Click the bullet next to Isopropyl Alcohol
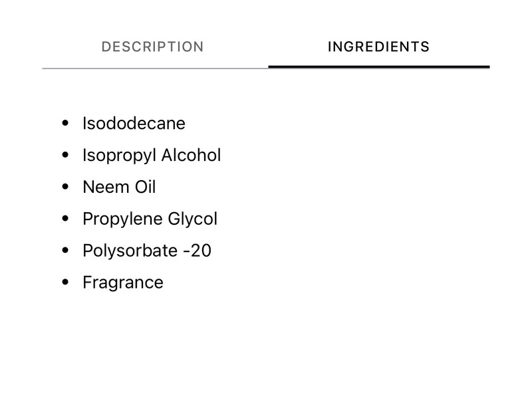The width and height of the screenshot is (532, 399). point(65,155)
